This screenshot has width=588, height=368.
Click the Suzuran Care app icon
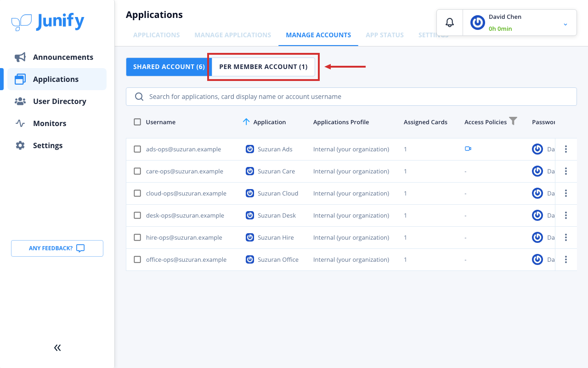(x=250, y=171)
